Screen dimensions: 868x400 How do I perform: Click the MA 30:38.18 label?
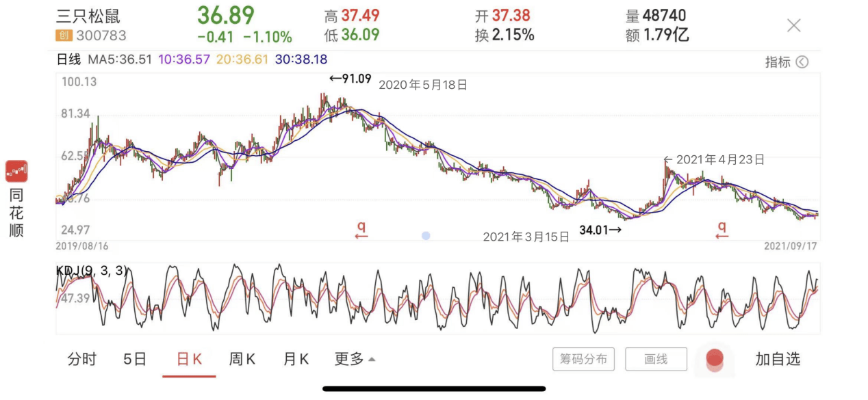tap(301, 59)
